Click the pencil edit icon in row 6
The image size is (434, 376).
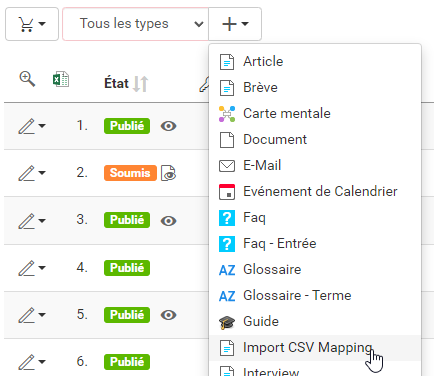[26, 362]
